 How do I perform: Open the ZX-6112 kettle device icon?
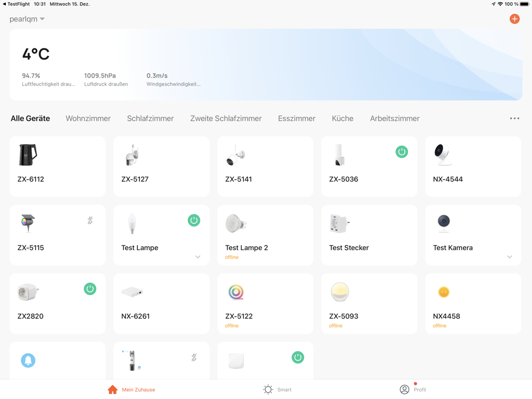click(x=28, y=155)
